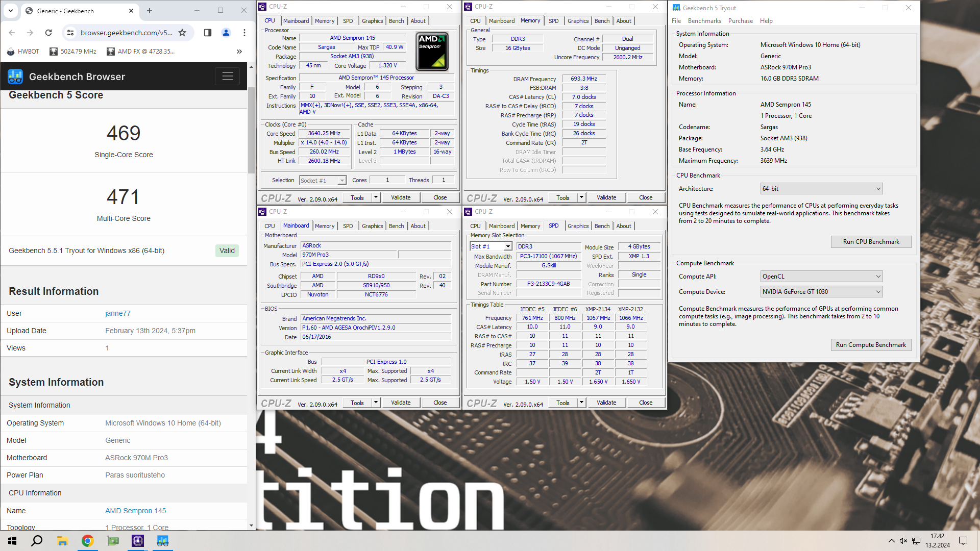Open Tools dropdown arrow in top-right CPU-Z

pyautogui.click(x=581, y=197)
